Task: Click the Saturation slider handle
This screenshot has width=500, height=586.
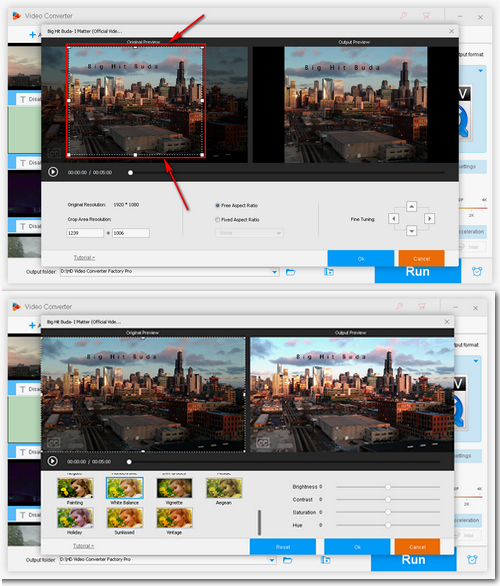Action: click(388, 512)
